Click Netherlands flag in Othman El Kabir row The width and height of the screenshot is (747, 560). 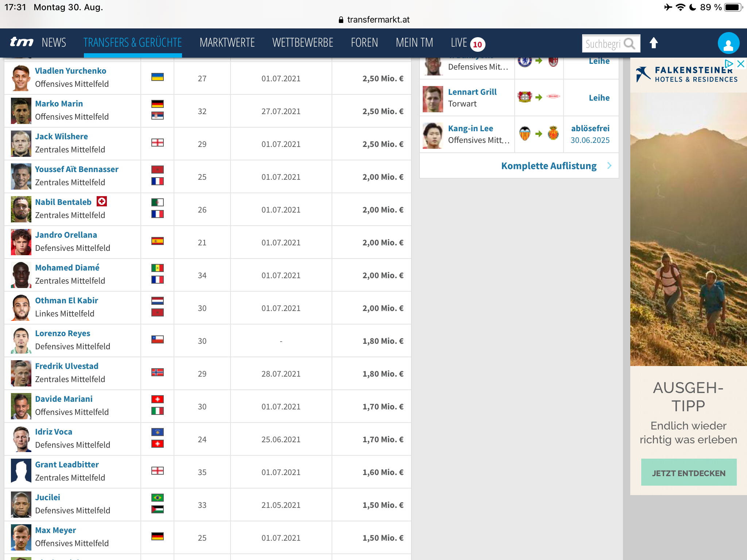158,301
